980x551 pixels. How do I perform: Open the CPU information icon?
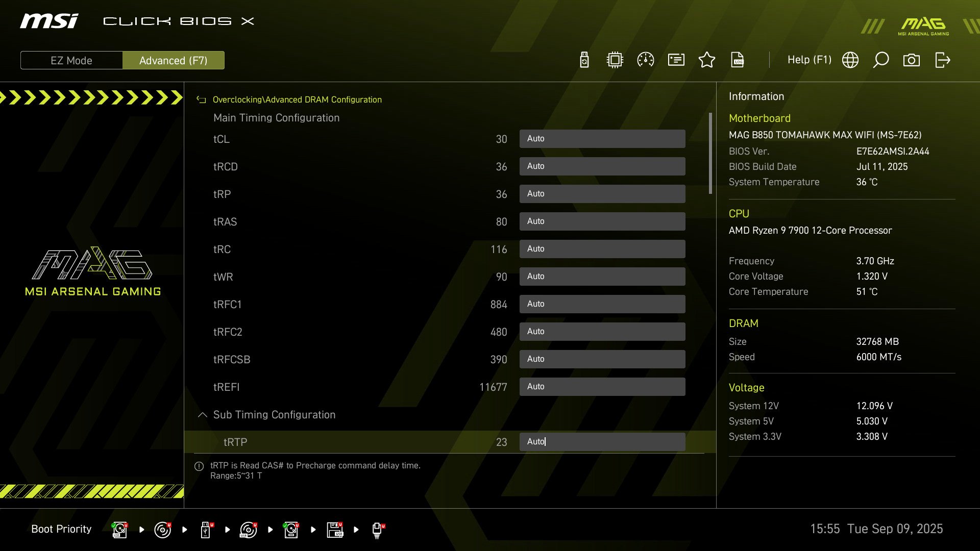[x=614, y=60]
